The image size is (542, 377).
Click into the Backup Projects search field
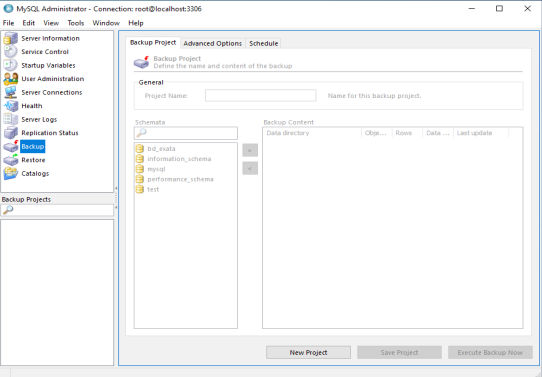(57, 210)
